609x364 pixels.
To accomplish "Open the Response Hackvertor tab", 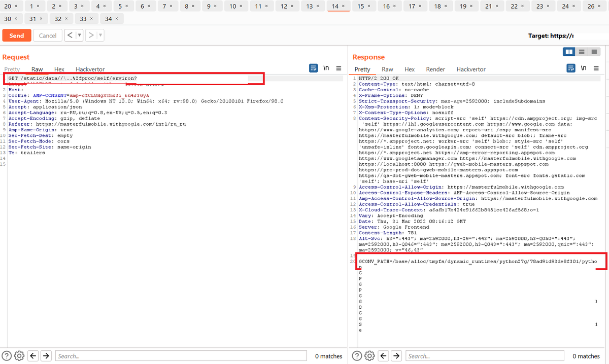I will click(x=471, y=69).
